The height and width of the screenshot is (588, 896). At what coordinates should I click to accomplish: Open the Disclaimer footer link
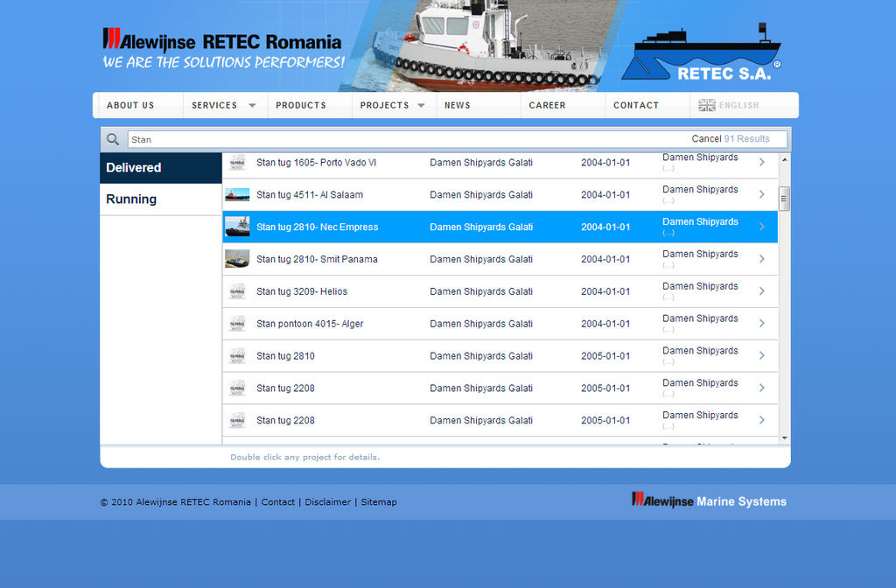click(x=327, y=501)
